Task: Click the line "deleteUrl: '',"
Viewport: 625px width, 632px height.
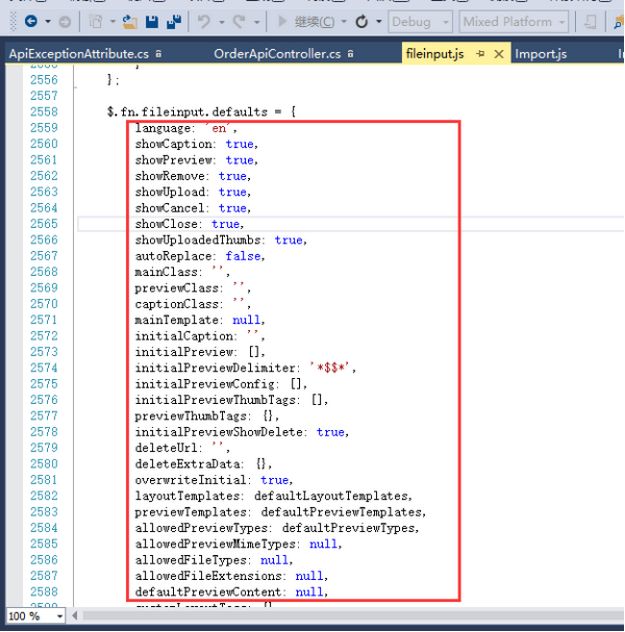Action: tap(182, 448)
